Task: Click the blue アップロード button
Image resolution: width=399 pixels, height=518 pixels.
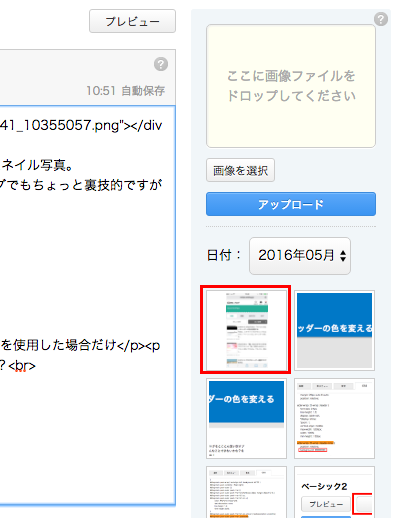Action: (291, 204)
